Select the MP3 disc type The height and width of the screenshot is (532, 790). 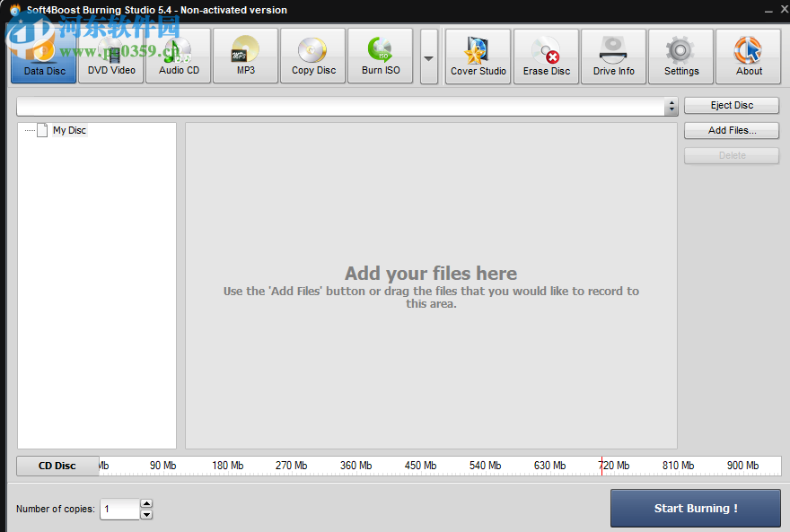click(246, 56)
